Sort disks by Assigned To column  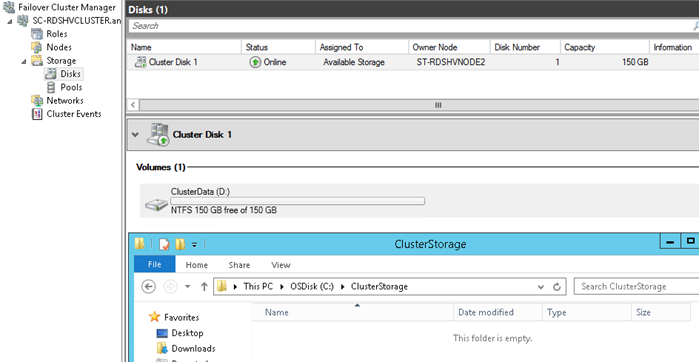coord(362,47)
